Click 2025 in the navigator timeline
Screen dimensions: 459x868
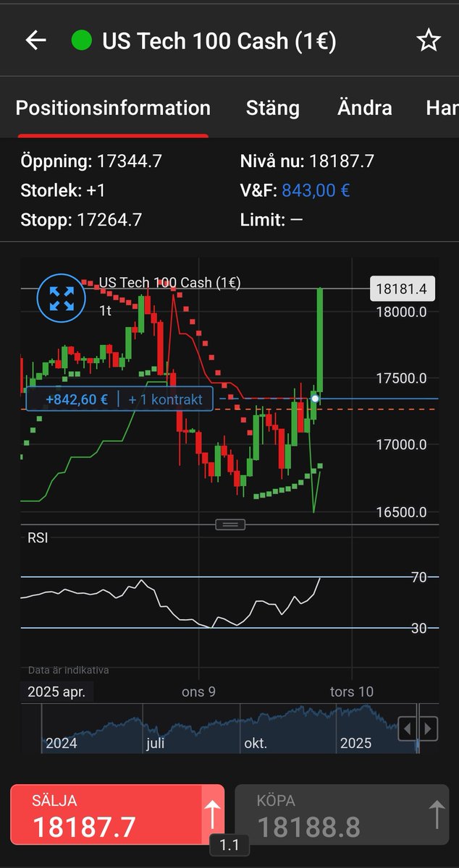coord(356,743)
